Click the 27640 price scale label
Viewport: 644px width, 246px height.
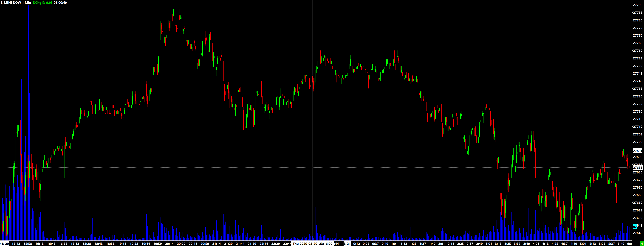(638, 233)
